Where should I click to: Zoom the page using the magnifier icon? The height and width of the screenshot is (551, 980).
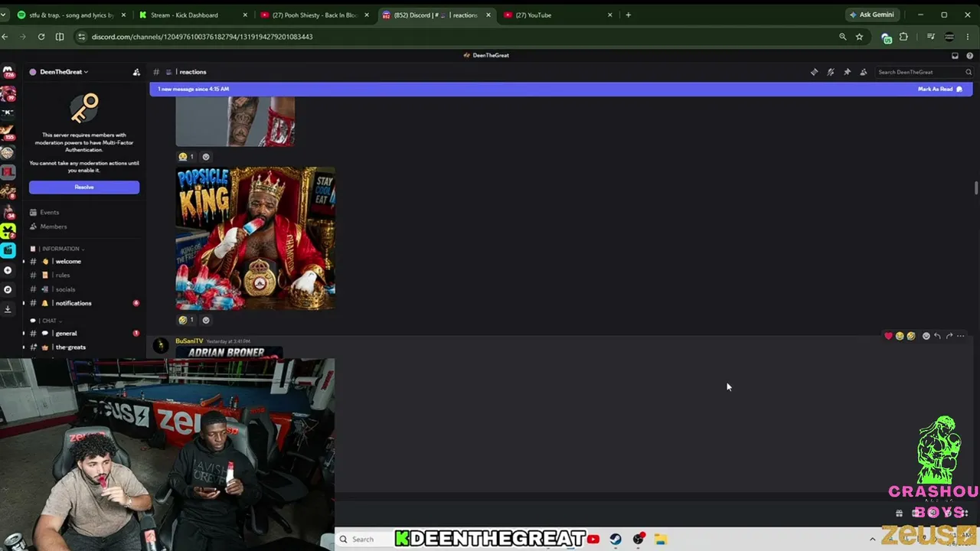(x=843, y=37)
